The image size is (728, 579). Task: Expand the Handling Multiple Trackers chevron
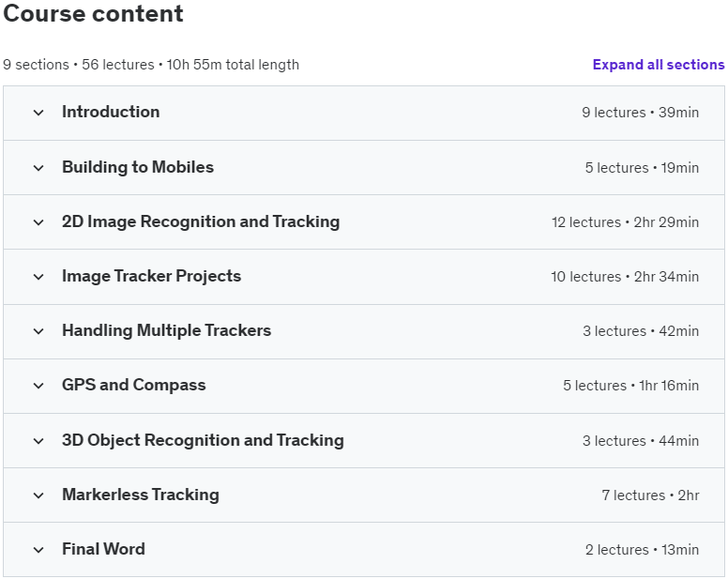click(38, 331)
